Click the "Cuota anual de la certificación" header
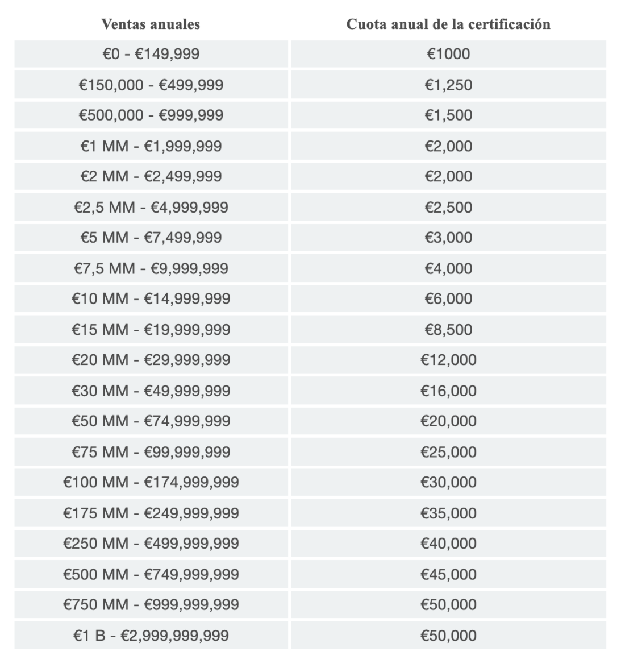The image size is (625, 672). (448, 24)
